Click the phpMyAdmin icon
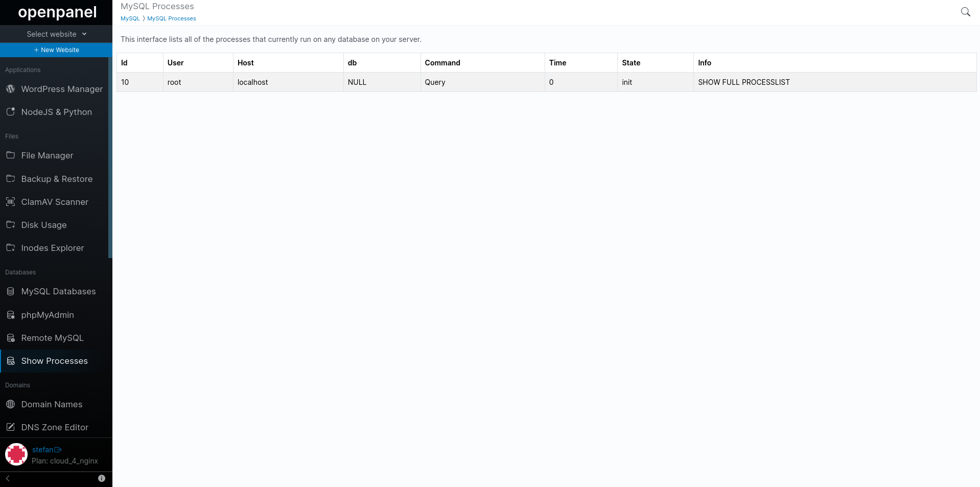The height and width of the screenshot is (487, 980). tap(10, 315)
